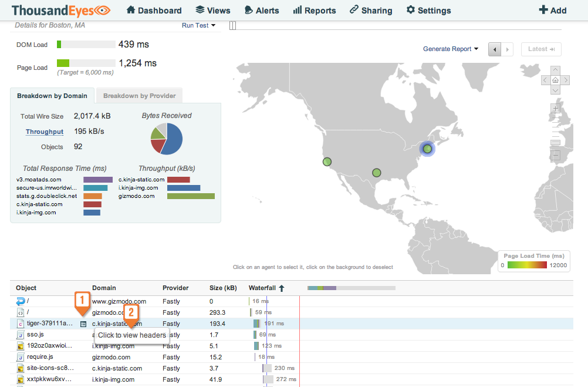Viewport: 588px width, 387px height.
Task: Click the Throughput link
Action: point(45,132)
